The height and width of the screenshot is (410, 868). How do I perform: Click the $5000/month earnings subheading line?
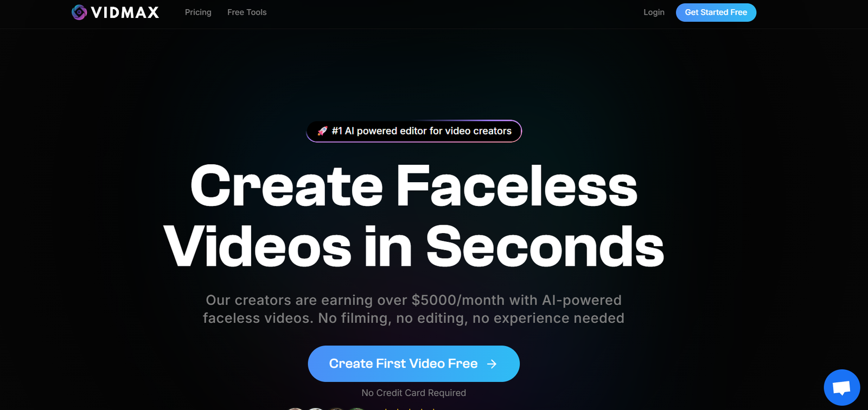pos(414,300)
